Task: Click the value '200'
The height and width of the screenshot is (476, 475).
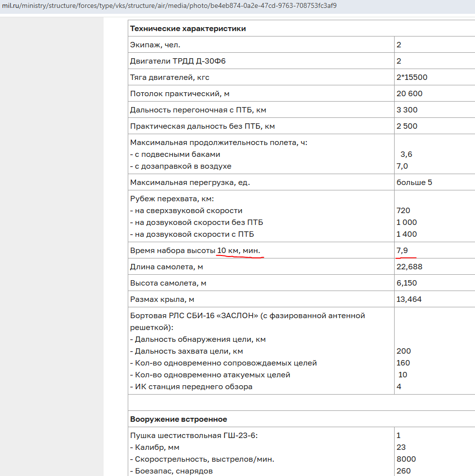Action: [403, 351]
